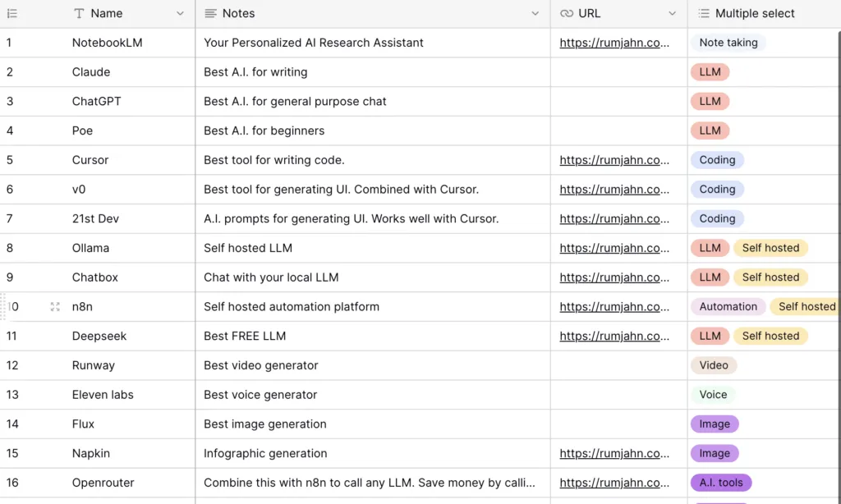The height and width of the screenshot is (504, 841).
Task: Click the row-number header icon at top left
Action: [11, 14]
